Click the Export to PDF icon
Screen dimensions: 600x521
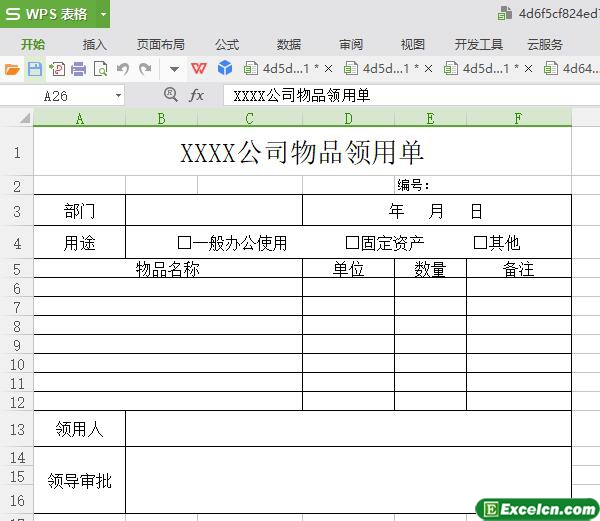coord(57,69)
